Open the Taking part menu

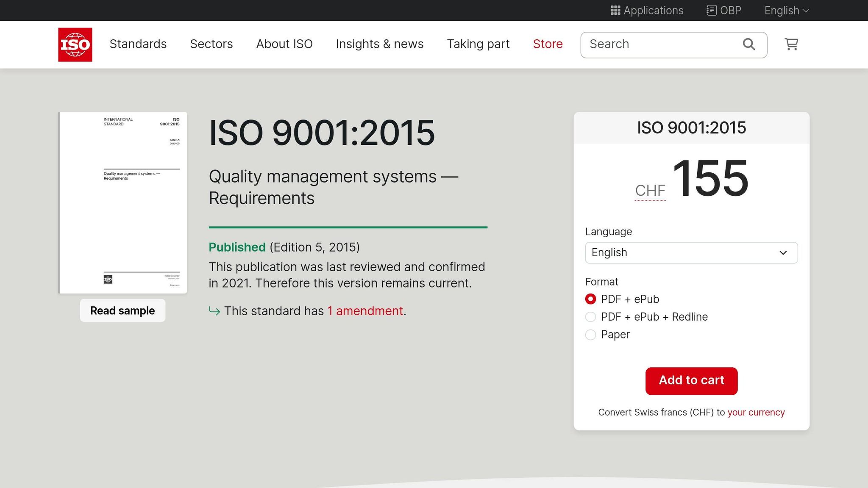click(478, 44)
